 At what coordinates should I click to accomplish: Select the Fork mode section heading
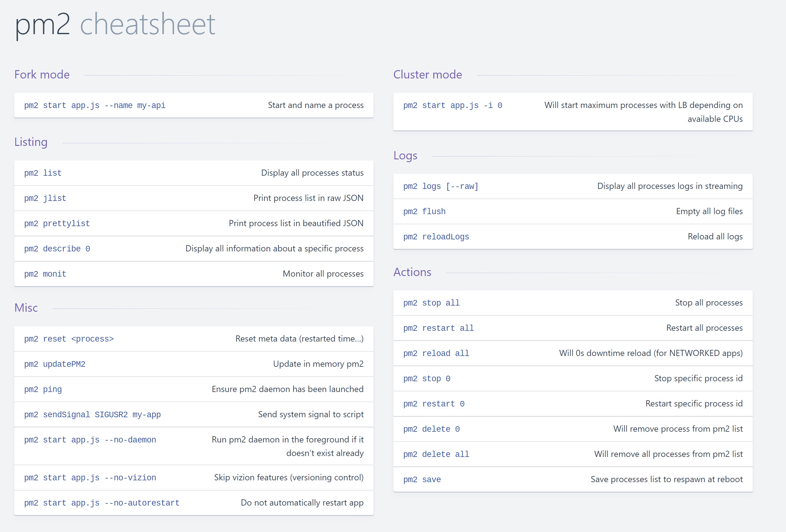(42, 74)
